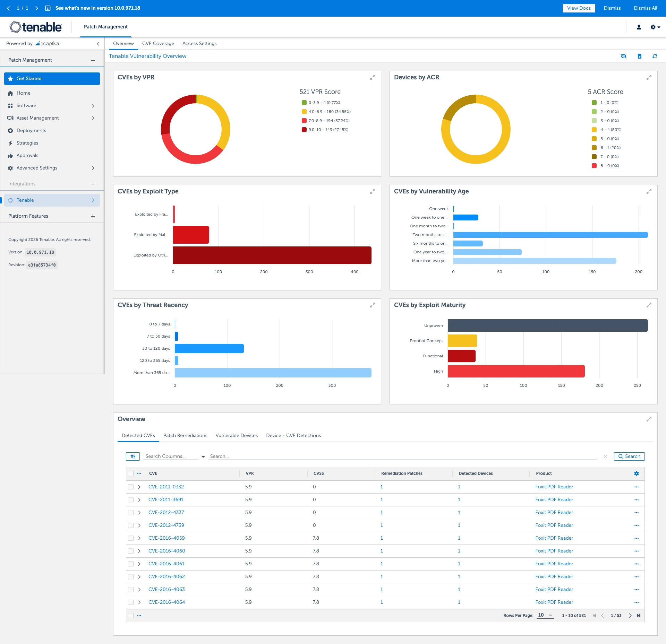Expand the Devices by ACR chart
Screen dimensions: 666x644
tap(649, 78)
